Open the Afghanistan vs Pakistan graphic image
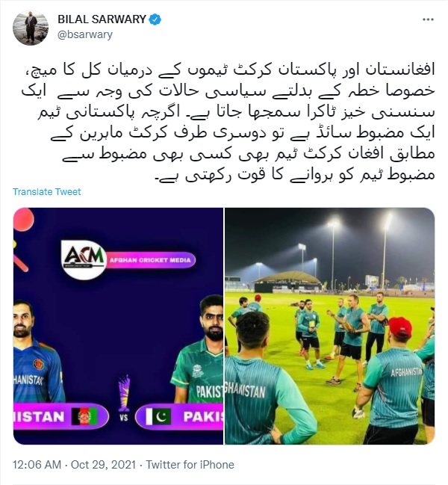Viewport: 448px width, 485px height. 118,326
